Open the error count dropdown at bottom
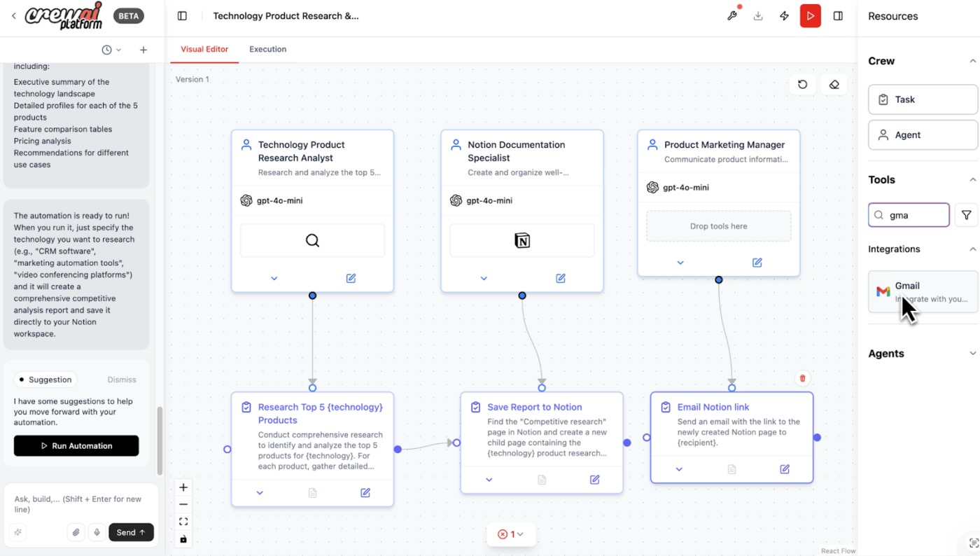 click(x=512, y=534)
